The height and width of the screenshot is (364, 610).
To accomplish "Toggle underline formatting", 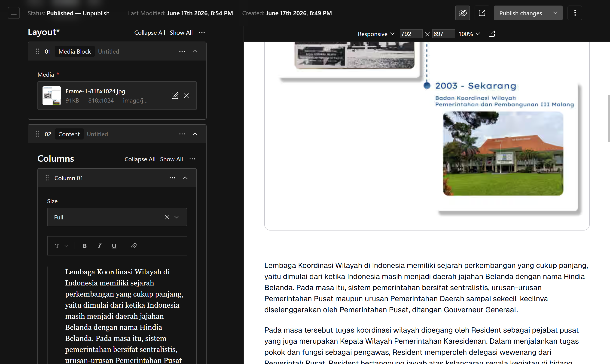I will [x=114, y=246].
